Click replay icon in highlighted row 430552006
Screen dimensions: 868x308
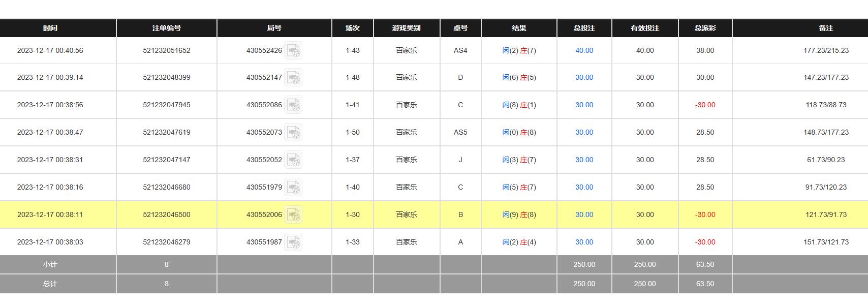click(293, 215)
